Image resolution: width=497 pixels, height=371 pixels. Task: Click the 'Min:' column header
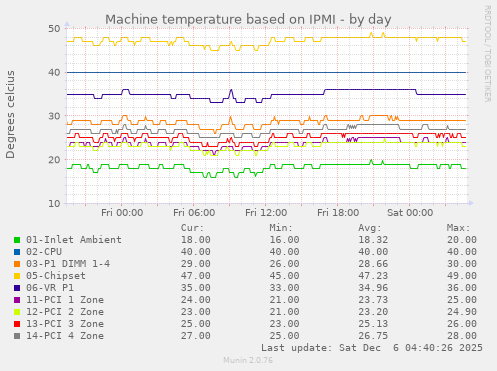(281, 228)
